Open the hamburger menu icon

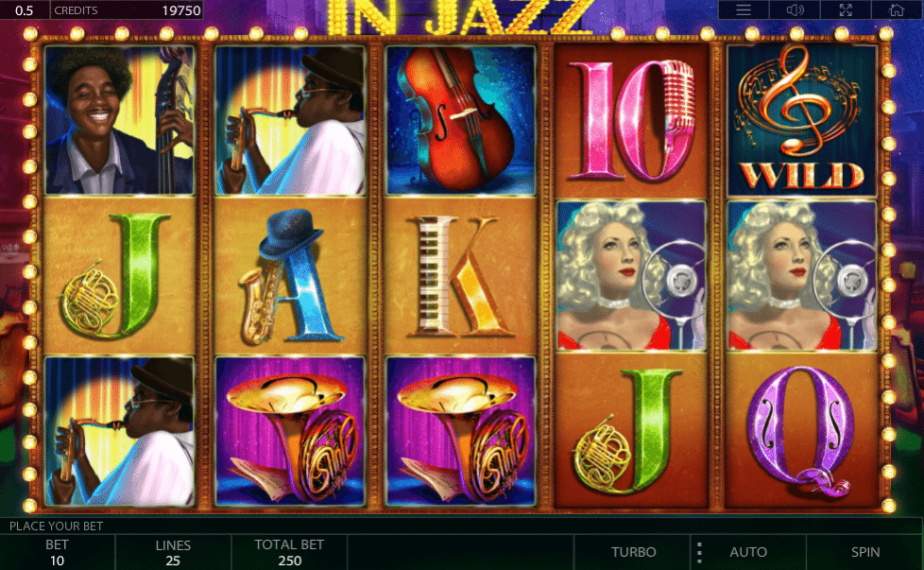click(744, 10)
